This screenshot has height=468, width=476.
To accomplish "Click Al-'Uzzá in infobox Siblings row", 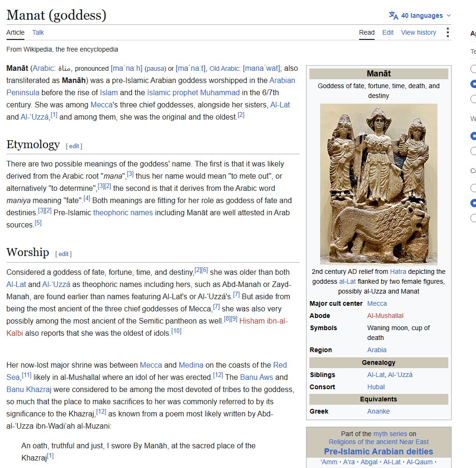I will (x=400, y=375).
